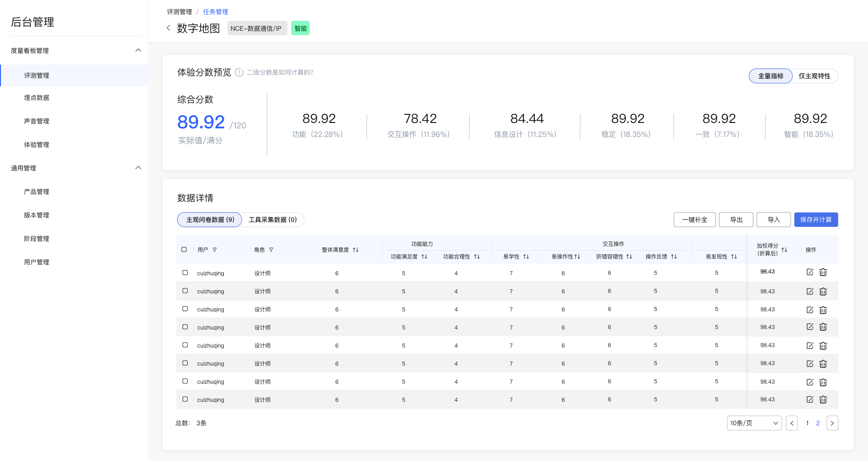Screen dimensions: 868x461
Task: Collapse the 度量看板管理 sidebar group
Action: point(138,50)
